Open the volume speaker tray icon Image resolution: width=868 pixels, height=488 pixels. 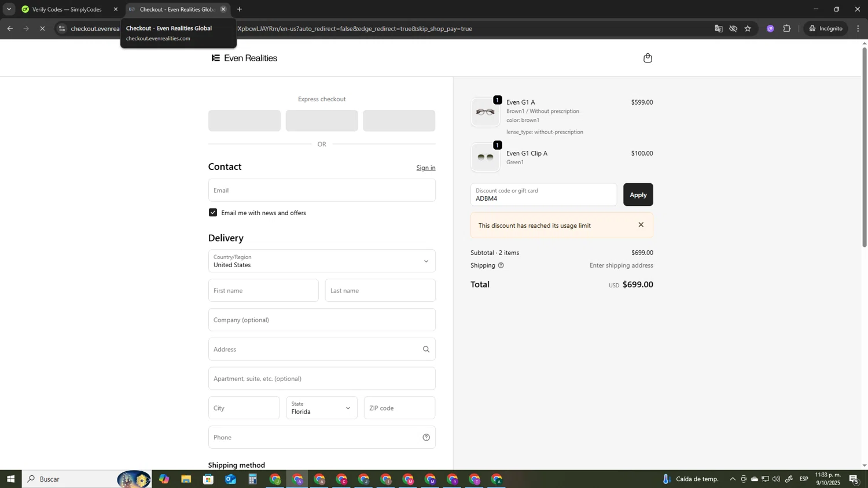776,479
